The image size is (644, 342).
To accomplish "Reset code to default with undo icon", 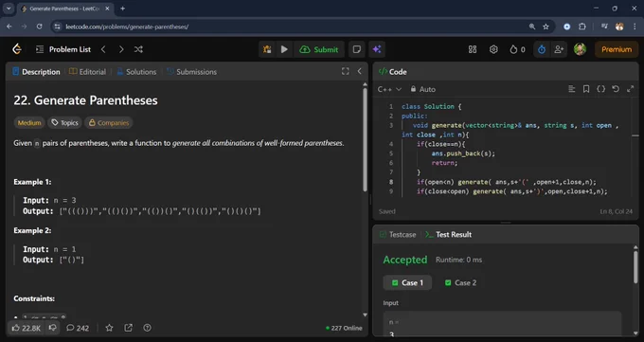I will coord(616,89).
